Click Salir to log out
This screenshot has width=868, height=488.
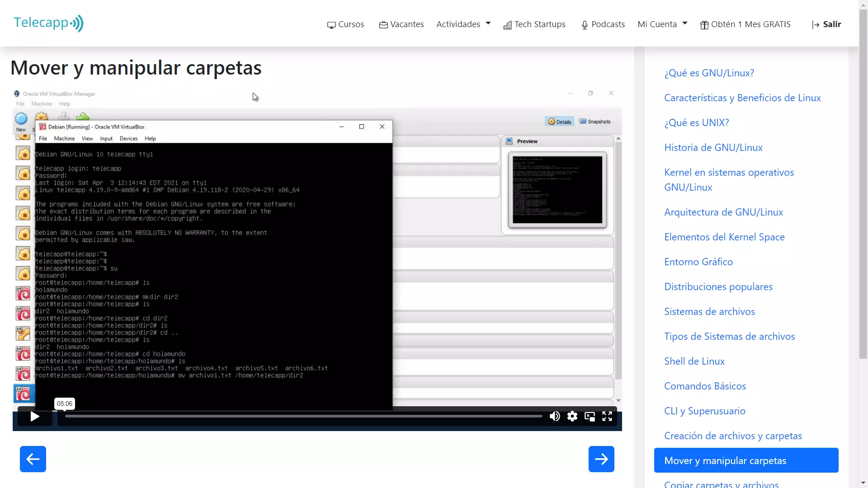(x=826, y=24)
